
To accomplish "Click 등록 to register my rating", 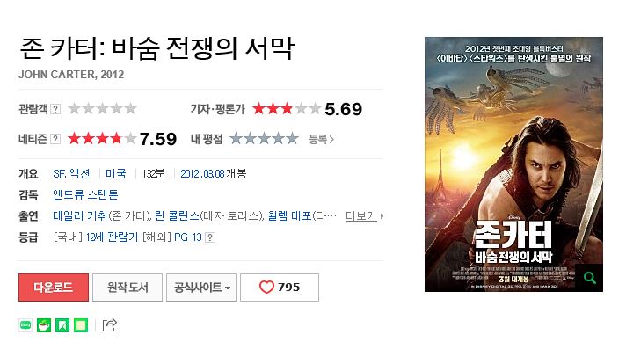I will tap(322, 139).
